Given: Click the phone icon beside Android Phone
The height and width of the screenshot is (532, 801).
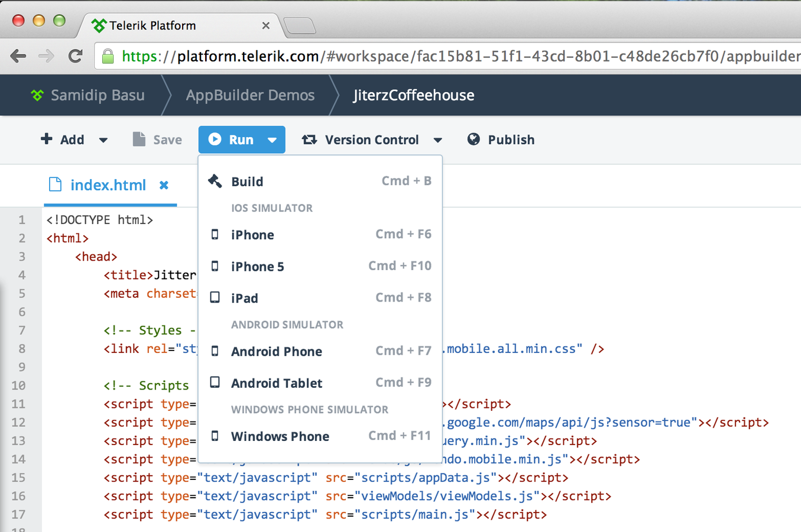Looking at the screenshot, I should click(215, 351).
